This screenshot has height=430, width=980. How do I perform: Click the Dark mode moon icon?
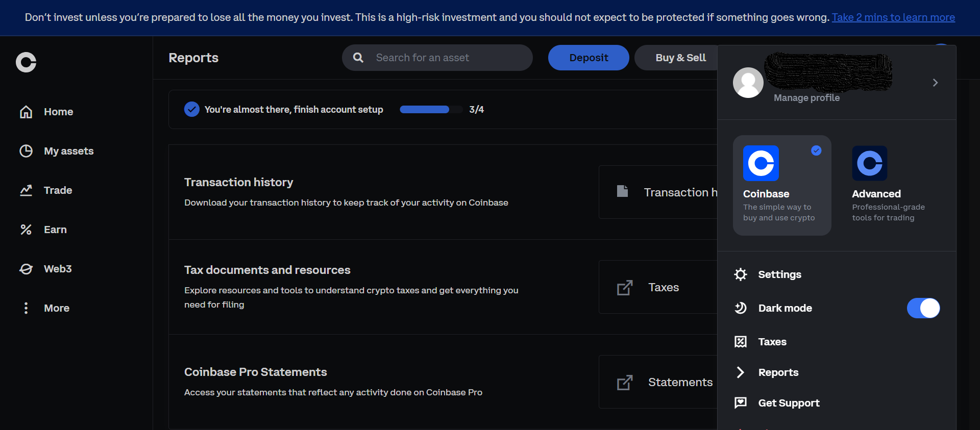click(x=741, y=308)
